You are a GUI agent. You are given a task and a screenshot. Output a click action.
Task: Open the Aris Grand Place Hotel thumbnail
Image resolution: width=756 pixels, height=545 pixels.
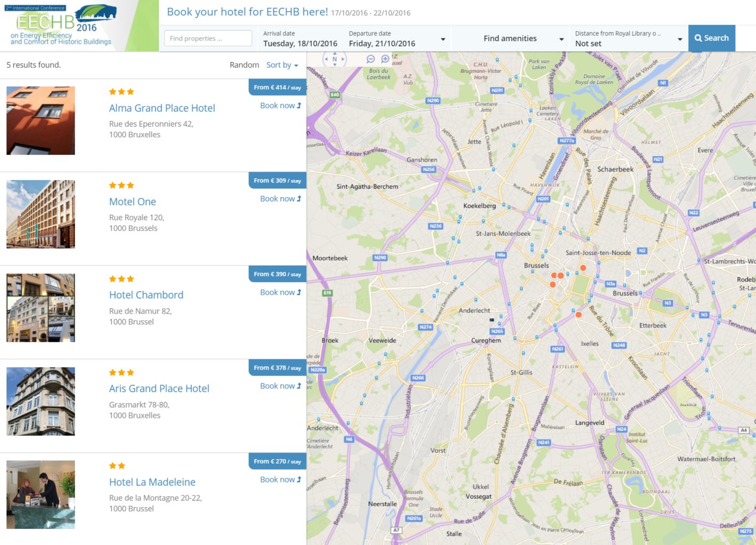coord(41,401)
